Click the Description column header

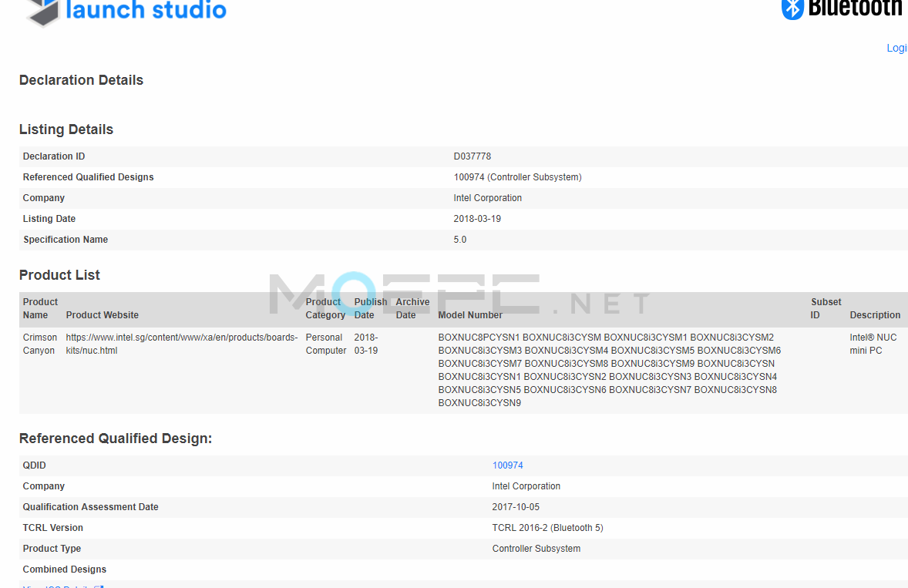pyautogui.click(x=875, y=315)
